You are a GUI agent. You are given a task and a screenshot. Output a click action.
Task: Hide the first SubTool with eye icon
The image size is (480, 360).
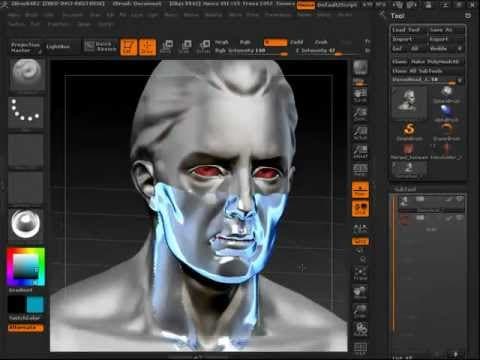click(460, 199)
